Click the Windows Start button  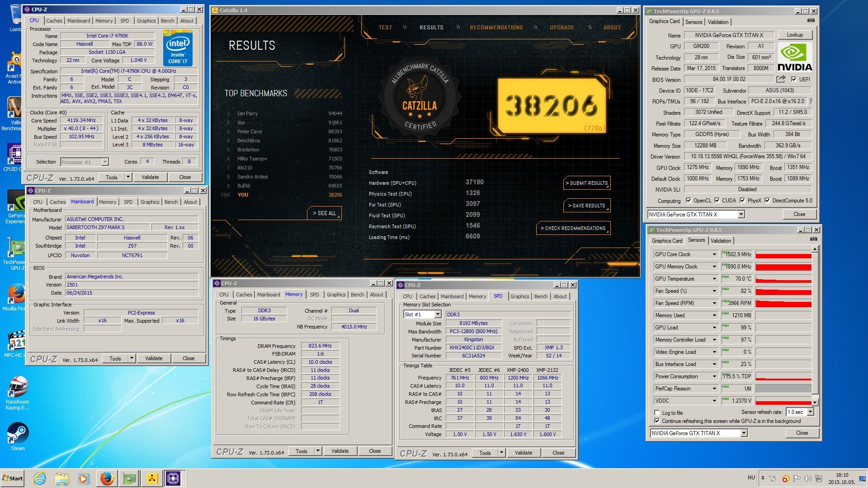pyautogui.click(x=12, y=479)
